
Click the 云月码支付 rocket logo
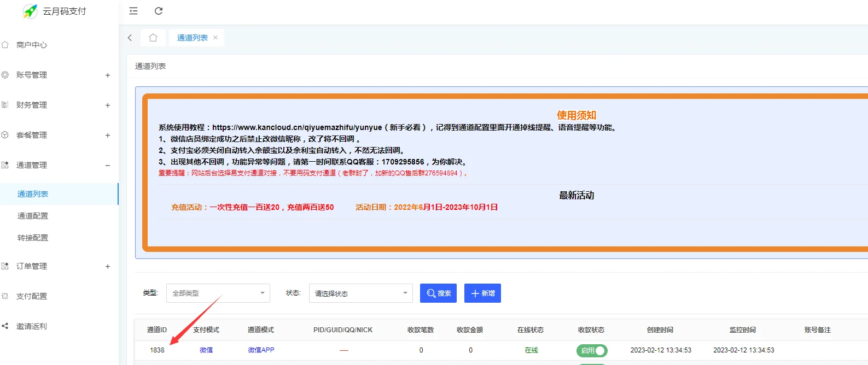click(x=30, y=11)
